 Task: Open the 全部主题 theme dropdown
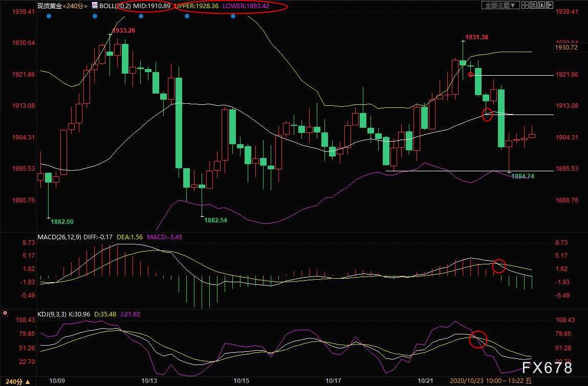coord(500,5)
